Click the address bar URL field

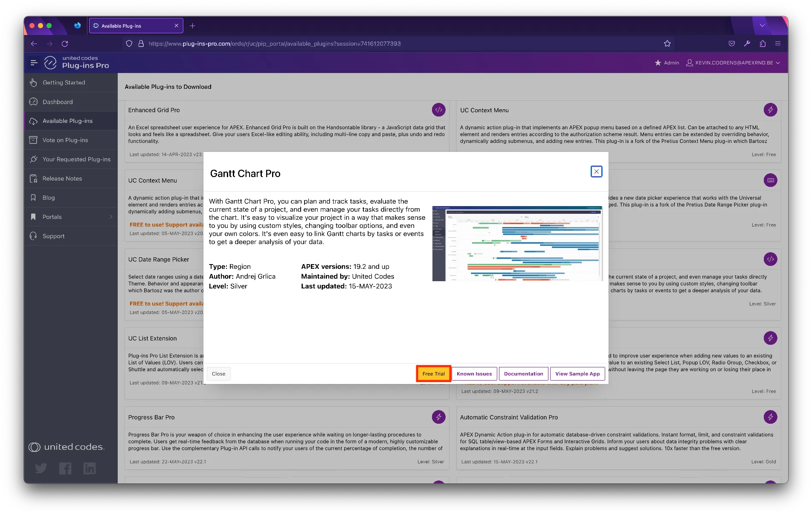click(384, 44)
